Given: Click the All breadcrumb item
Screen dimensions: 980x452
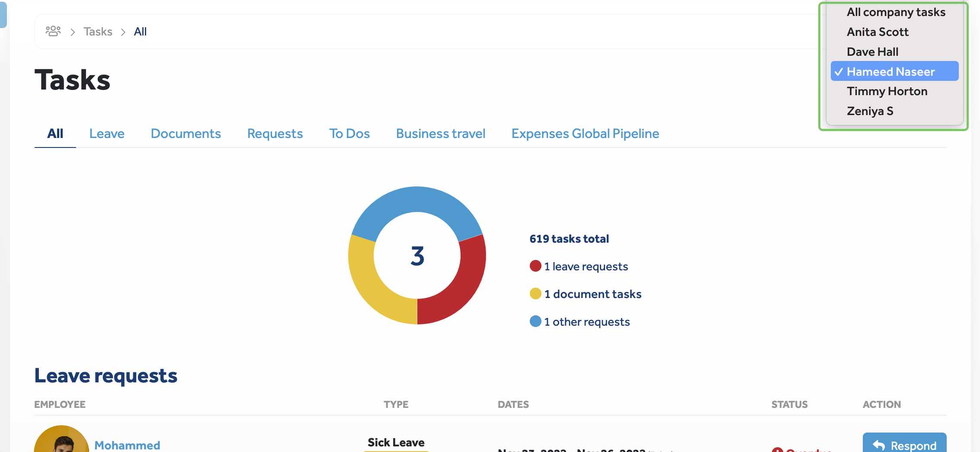Looking at the screenshot, I should pyautogui.click(x=140, y=32).
